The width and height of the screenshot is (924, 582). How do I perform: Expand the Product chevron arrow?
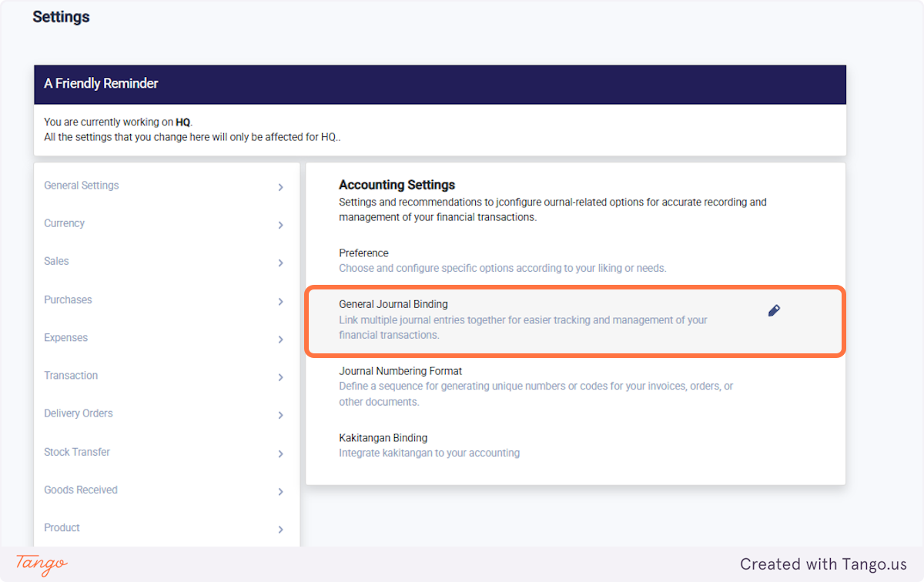click(x=280, y=529)
